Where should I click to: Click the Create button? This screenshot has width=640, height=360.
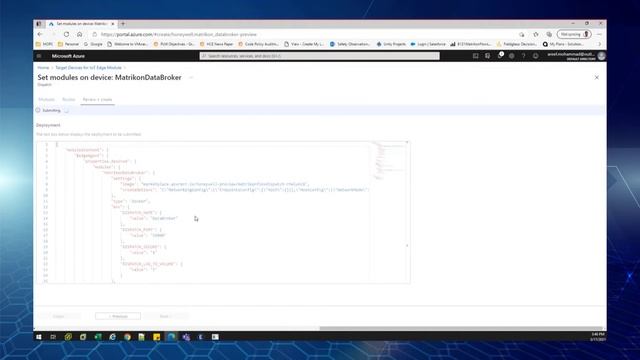click(58, 316)
